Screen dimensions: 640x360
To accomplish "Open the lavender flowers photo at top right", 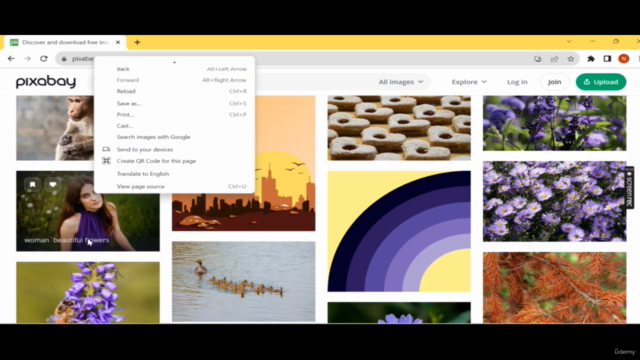I will [554, 123].
